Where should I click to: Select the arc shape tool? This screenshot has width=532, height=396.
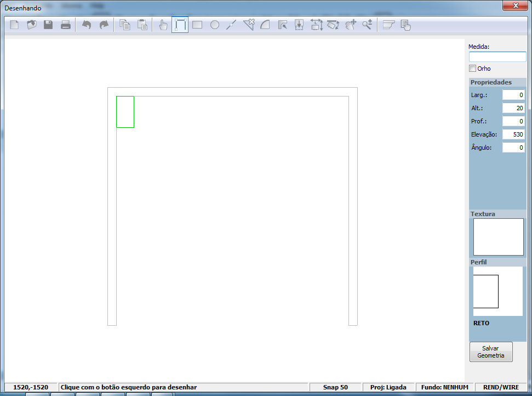point(265,25)
